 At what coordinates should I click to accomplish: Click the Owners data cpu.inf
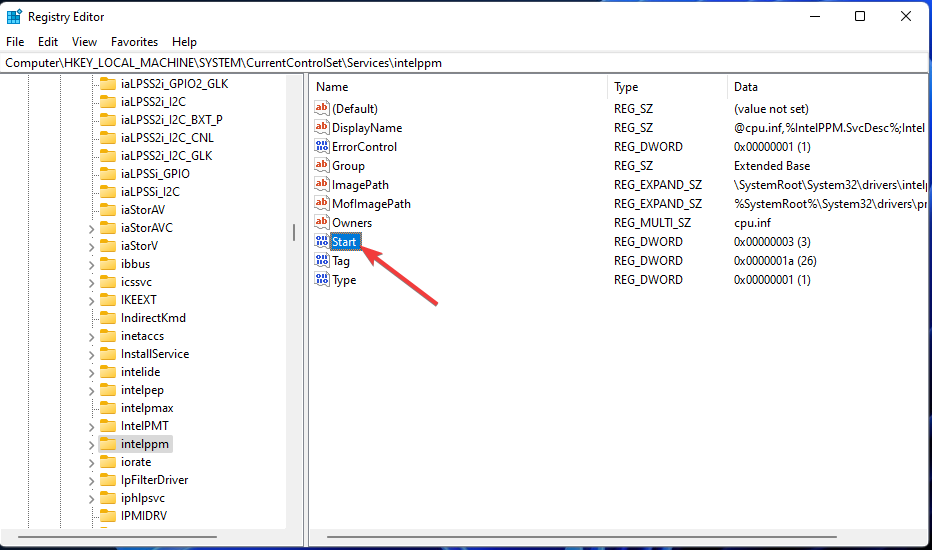(752, 222)
